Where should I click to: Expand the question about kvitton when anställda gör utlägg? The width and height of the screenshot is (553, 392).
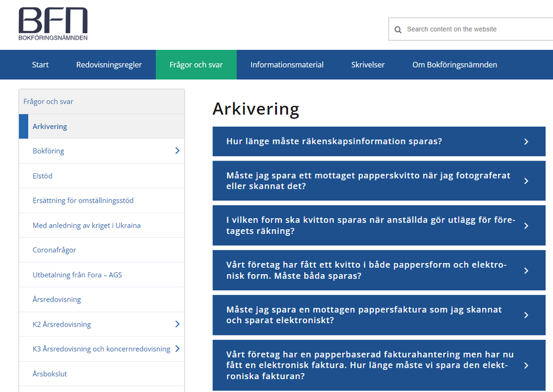(526, 225)
